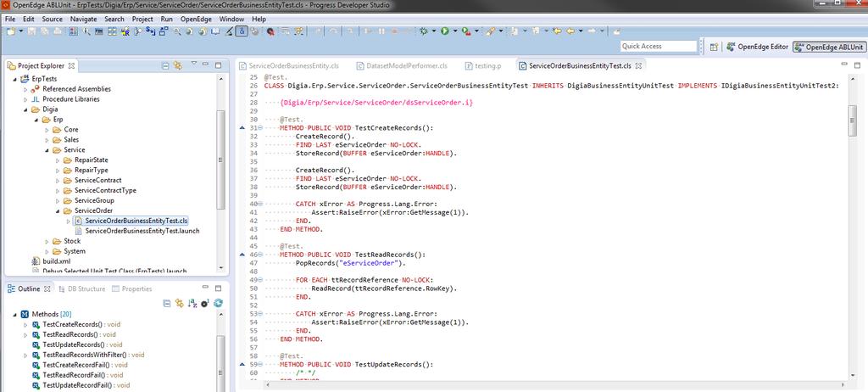
Task: Minimize the Project Explorer view
Action: [206, 65]
